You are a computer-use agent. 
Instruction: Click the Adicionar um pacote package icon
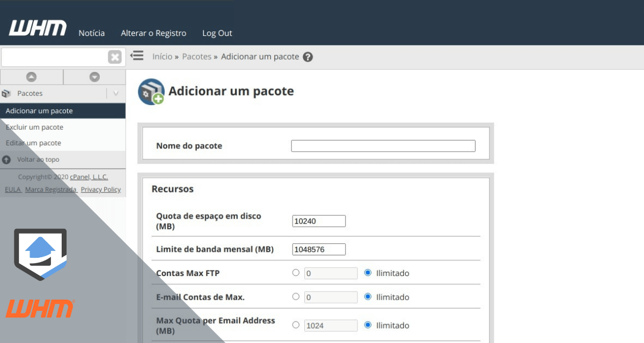(151, 92)
